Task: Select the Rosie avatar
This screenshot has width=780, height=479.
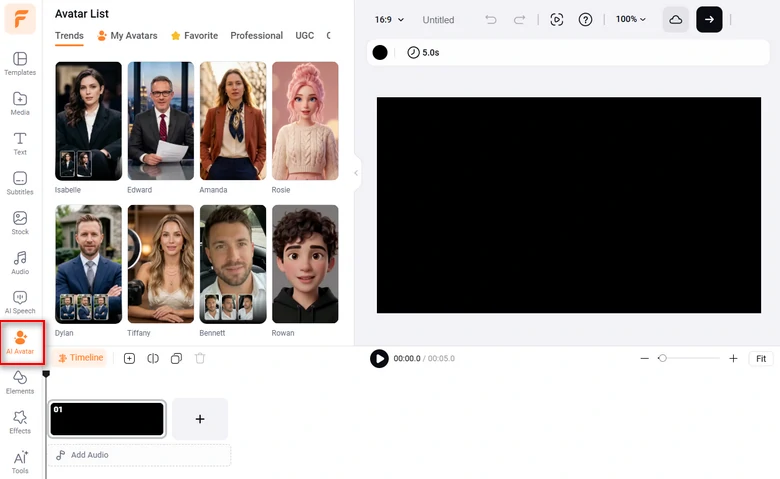Action: [305, 121]
